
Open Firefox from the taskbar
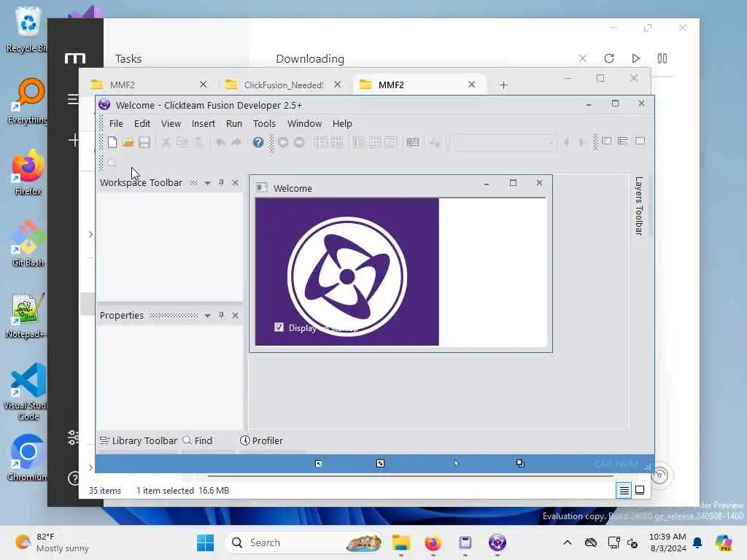click(433, 542)
